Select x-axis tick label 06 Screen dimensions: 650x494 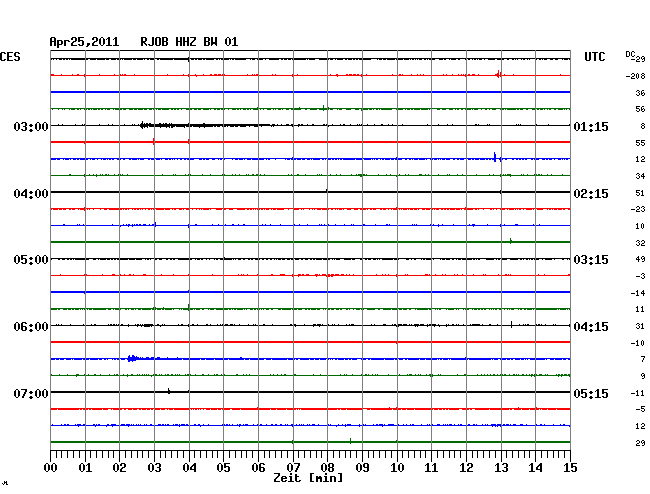click(258, 467)
